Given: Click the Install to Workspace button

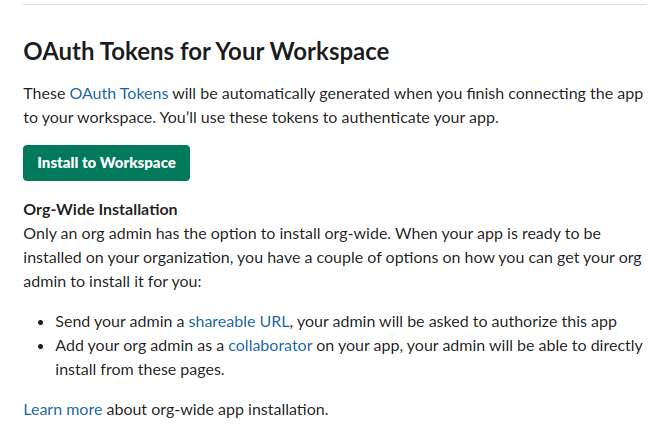Looking at the screenshot, I should click(106, 163).
